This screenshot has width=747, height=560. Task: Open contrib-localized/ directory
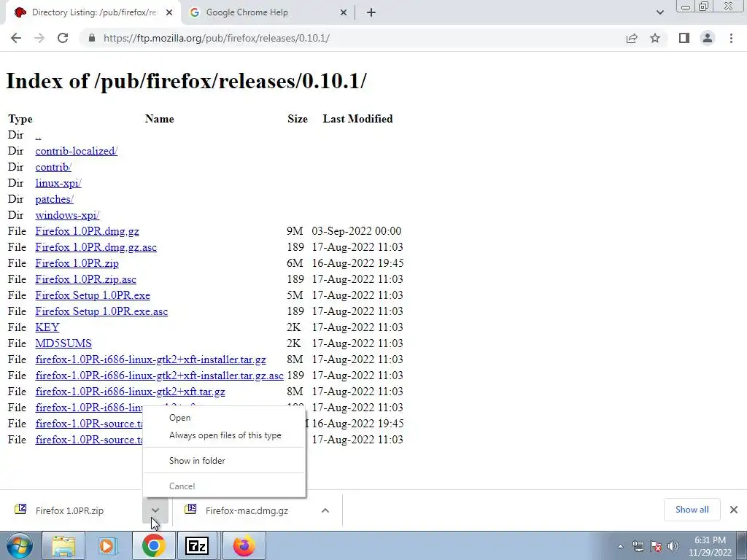pyautogui.click(x=76, y=151)
